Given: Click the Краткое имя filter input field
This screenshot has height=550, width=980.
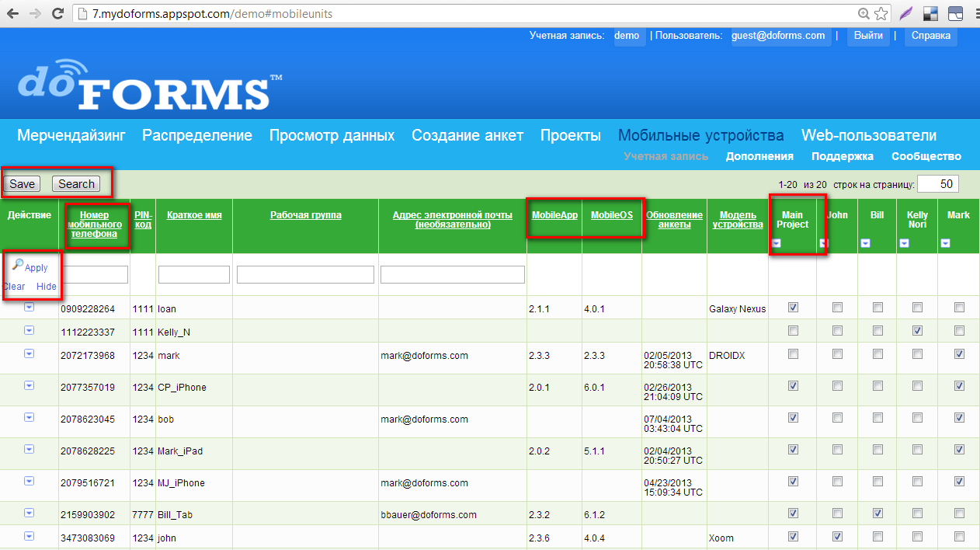Looking at the screenshot, I should (x=194, y=274).
